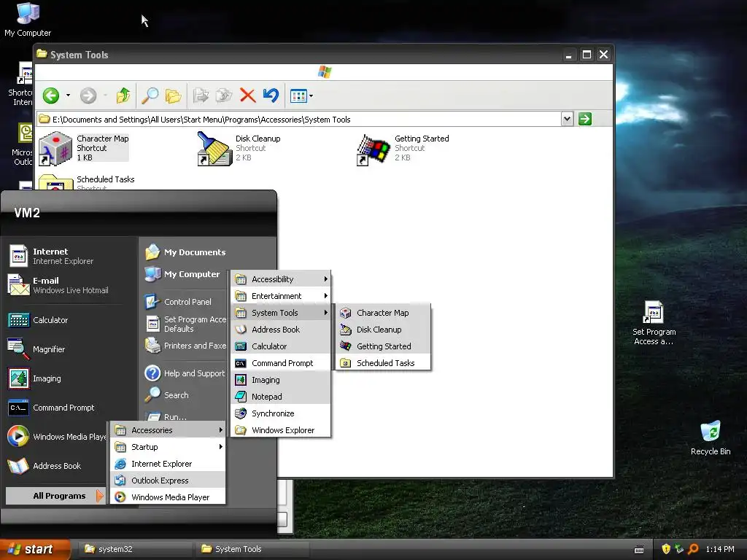Open Control Panel from Start menu

(178, 301)
